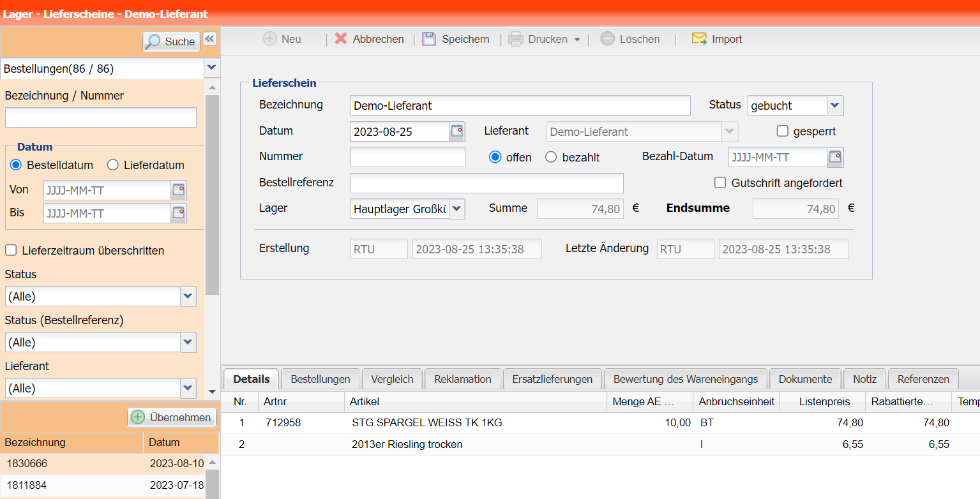Open the calendar picker for Lieferschein Datum
This screenshot has width=980, height=499.
(457, 131)
